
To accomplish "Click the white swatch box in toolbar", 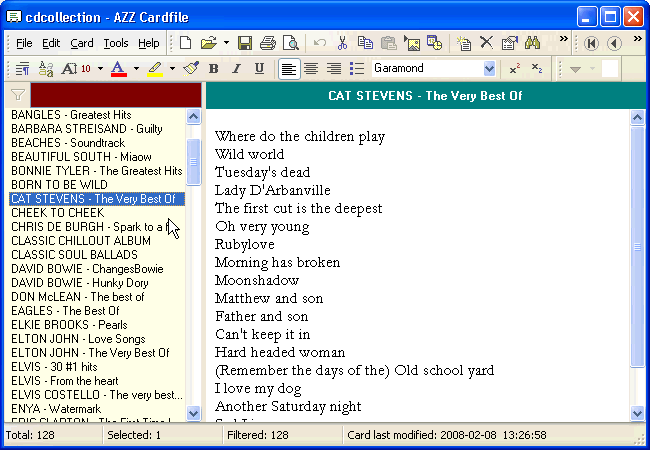I will [610, 69].
